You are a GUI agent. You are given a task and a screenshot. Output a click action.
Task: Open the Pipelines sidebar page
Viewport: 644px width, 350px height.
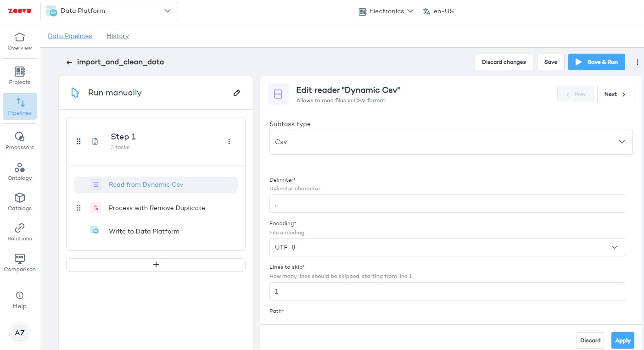tap(20, 106)
